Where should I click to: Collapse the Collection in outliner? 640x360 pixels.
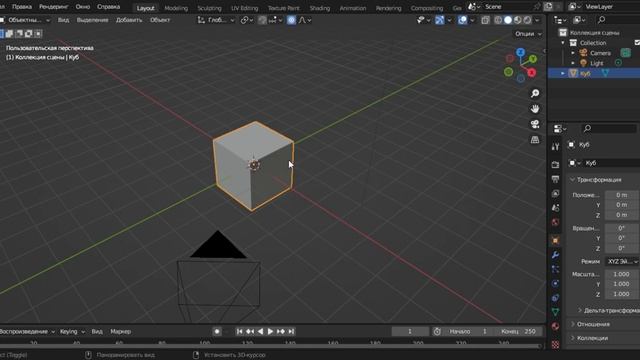(563, 43)
